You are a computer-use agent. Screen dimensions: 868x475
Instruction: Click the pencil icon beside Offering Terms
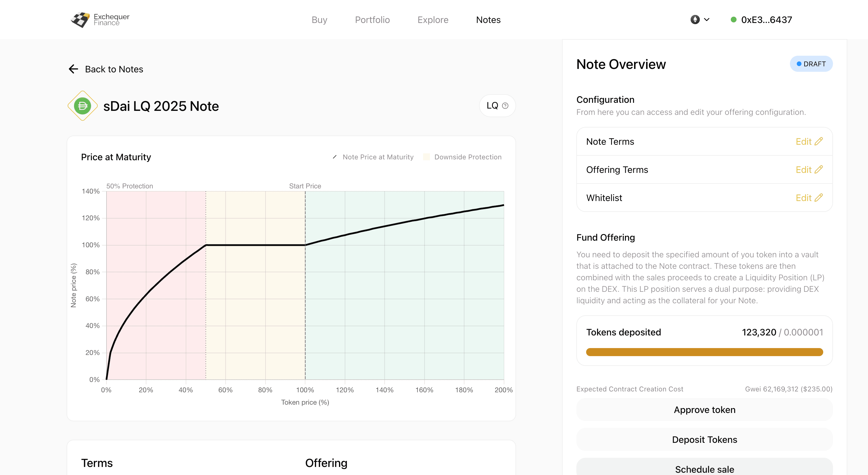tap(818, 169)
